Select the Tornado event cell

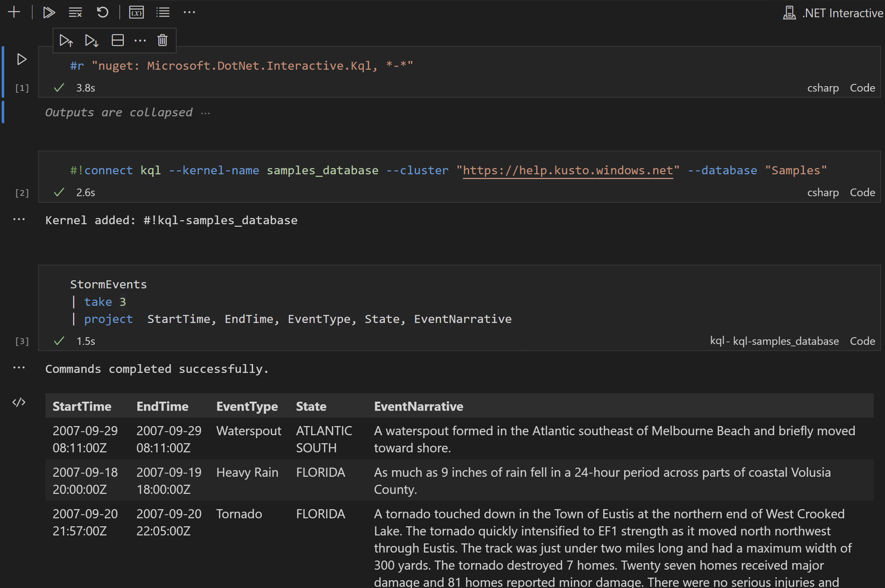pos(239,514)
